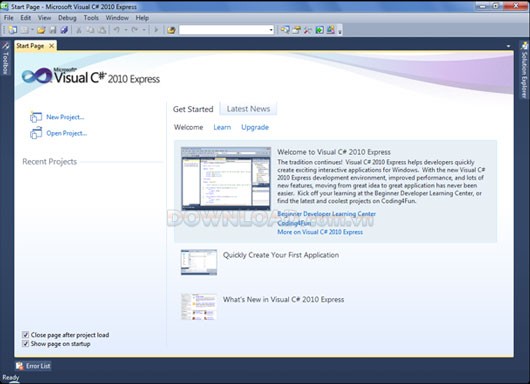Click What's New in Visual C# 2010 Express

283,299
